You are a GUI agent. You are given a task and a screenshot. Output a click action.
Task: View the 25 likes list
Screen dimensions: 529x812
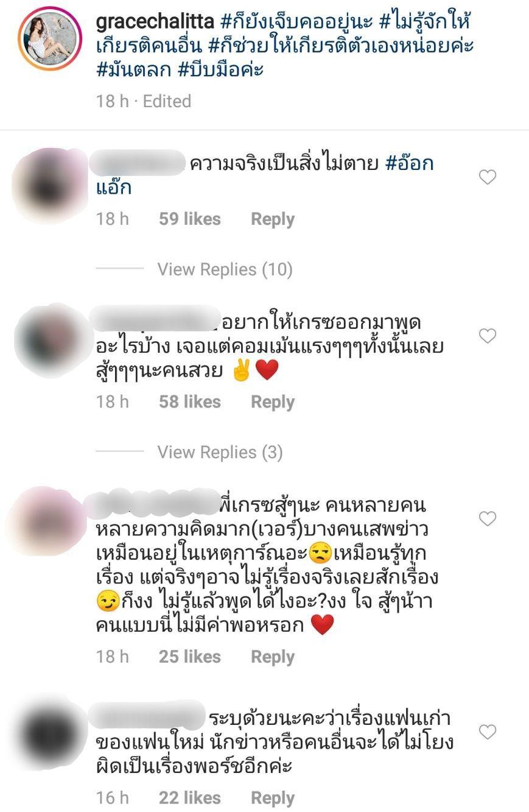[189, 657]
